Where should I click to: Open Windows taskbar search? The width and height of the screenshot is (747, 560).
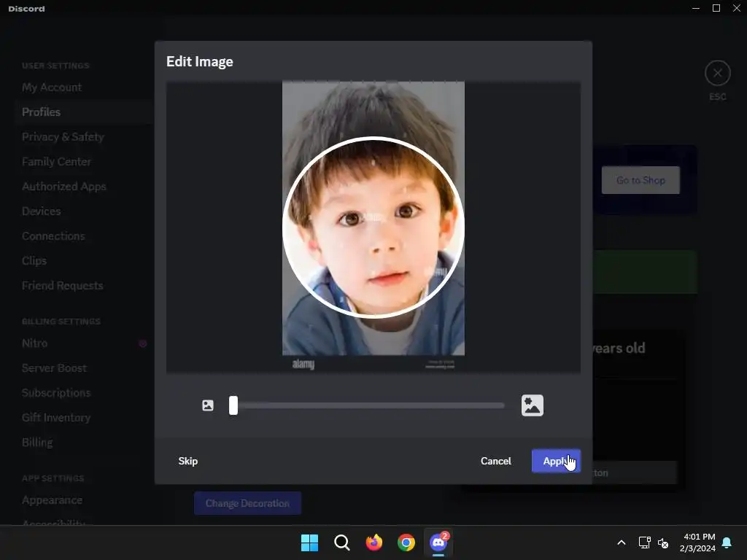tap(341, 542)
